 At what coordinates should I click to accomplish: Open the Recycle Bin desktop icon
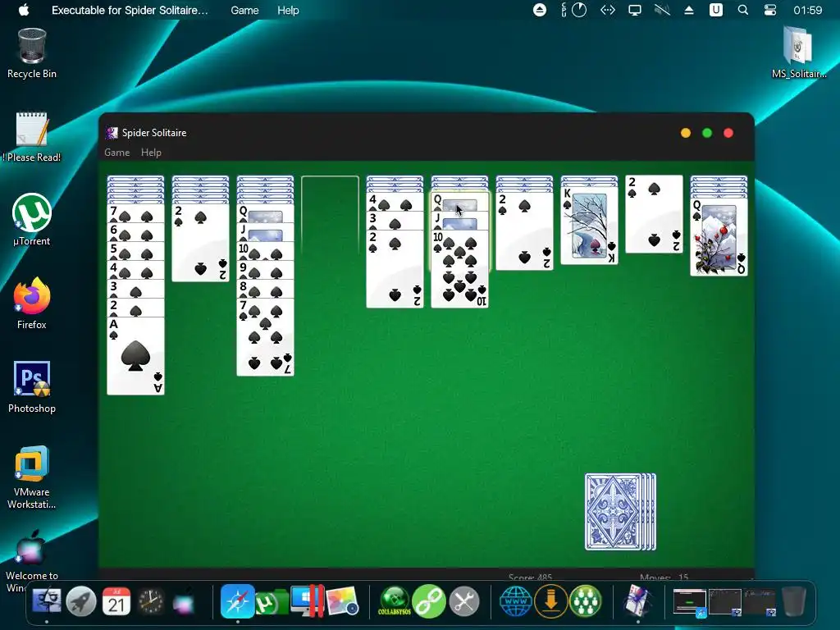(32, 53)
